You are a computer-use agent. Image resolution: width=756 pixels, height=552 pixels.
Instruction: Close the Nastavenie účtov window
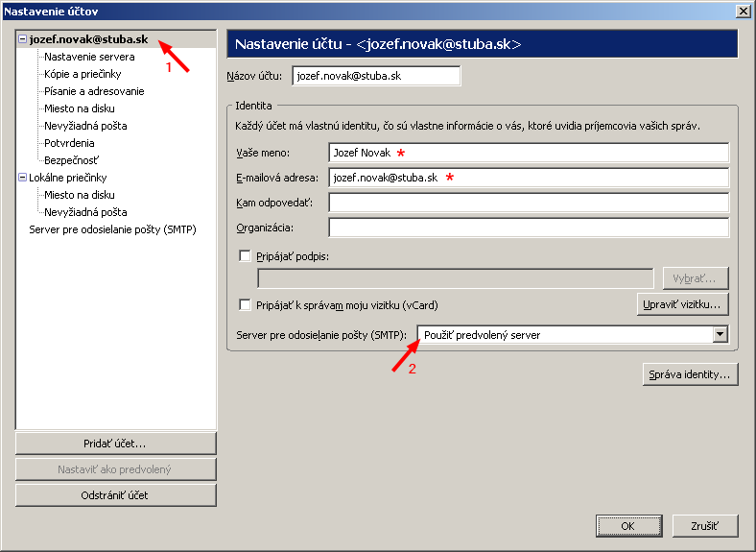click(742, 11)
